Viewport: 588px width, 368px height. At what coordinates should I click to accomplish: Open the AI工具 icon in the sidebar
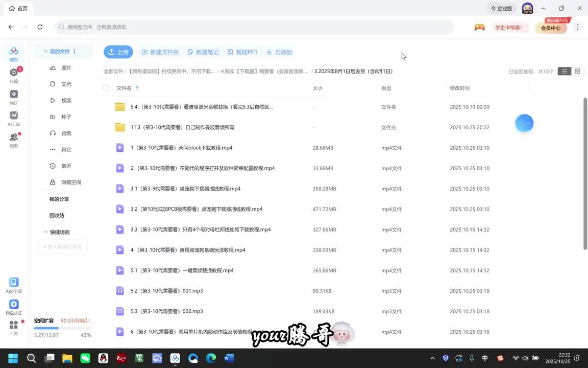pos(14,118)
